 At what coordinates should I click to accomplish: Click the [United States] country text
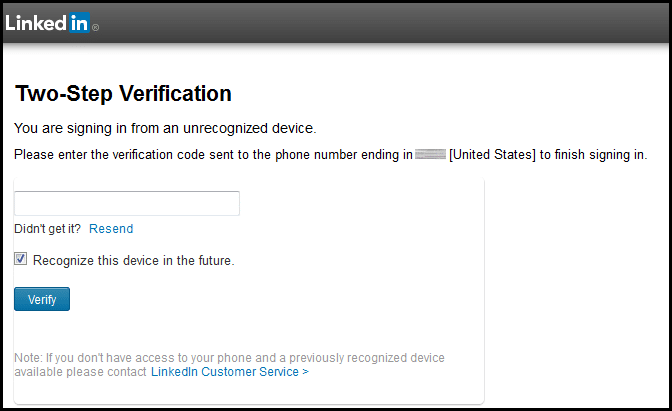tap(492, 154)
